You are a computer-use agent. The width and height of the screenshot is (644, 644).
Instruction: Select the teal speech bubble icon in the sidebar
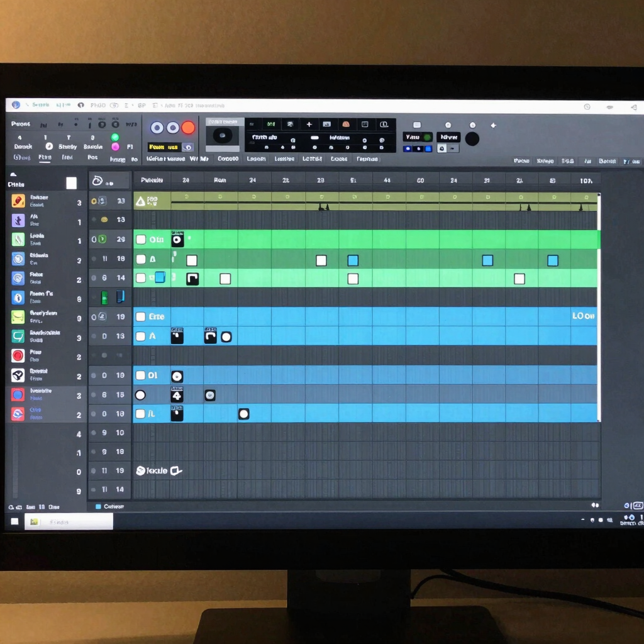pos(18,336)
